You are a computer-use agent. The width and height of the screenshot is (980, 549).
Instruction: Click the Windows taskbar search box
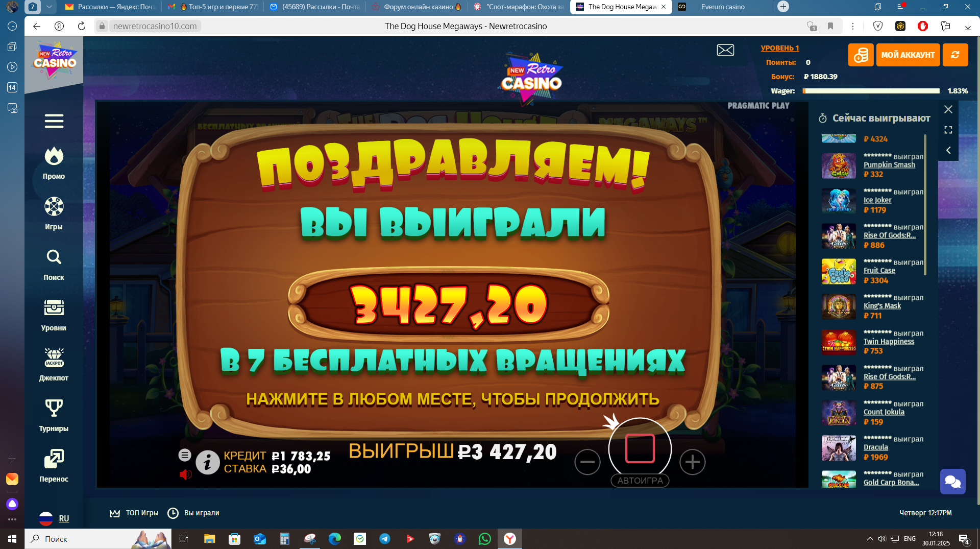(98, 539)
